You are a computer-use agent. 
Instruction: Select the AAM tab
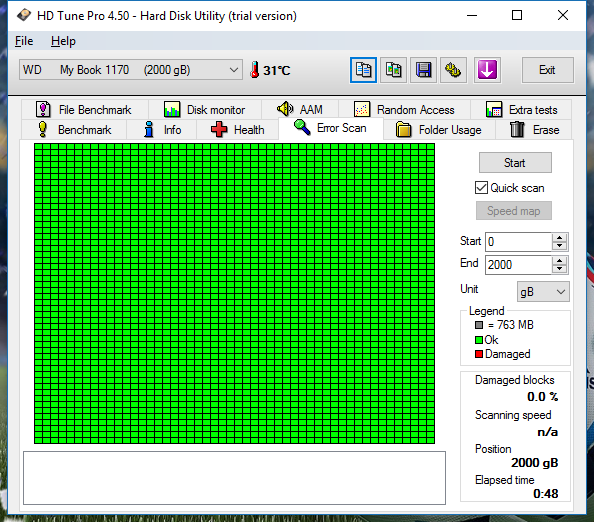300,109
